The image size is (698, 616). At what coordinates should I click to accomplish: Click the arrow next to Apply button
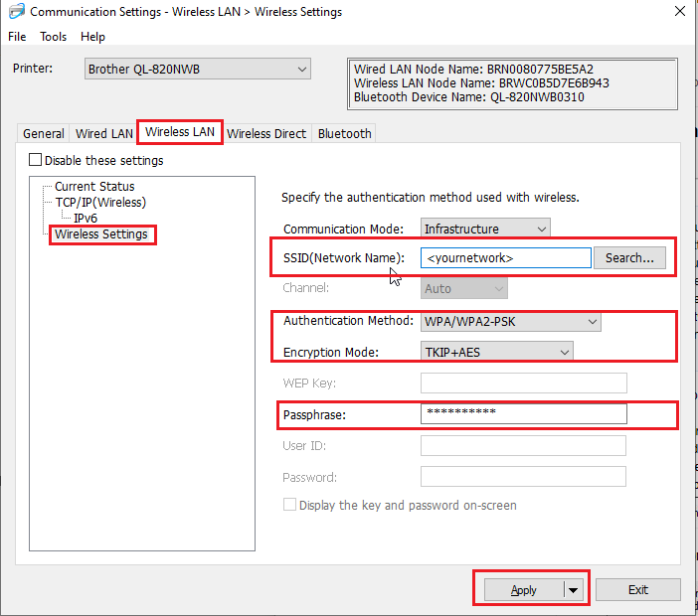click(574, 589)
